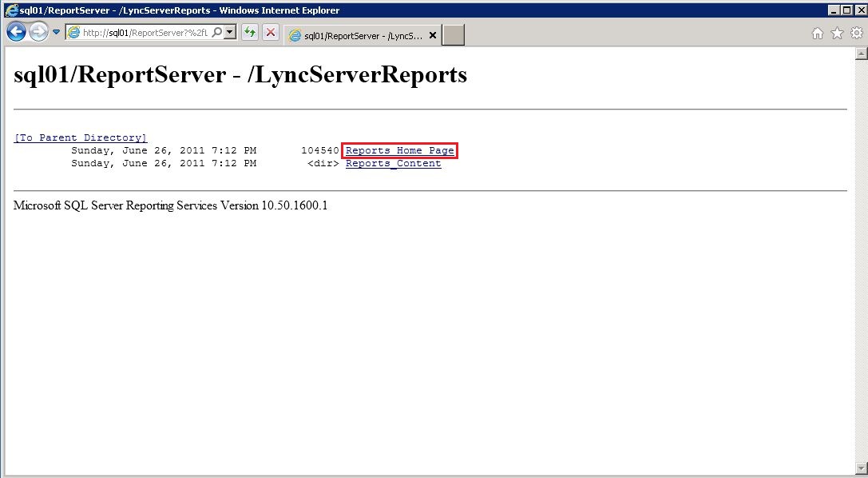The height and width of the screenshot is (478, 868).
Task: Go back with the browser Back arrow
Action: (17, 32)
